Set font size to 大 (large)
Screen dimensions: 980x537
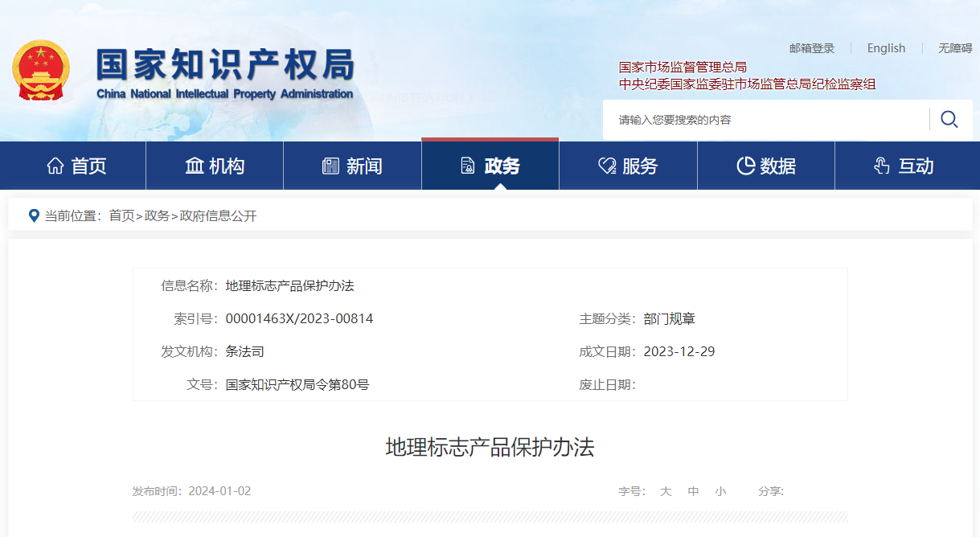[x=666, y=491]
